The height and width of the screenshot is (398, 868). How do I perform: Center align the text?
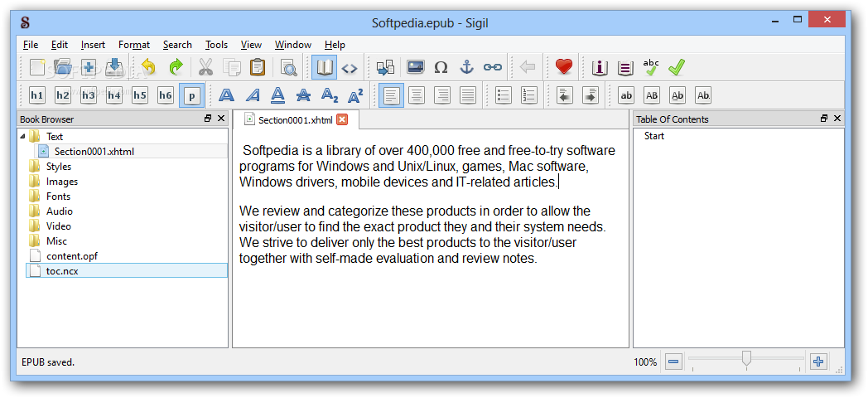pos(417,95)
